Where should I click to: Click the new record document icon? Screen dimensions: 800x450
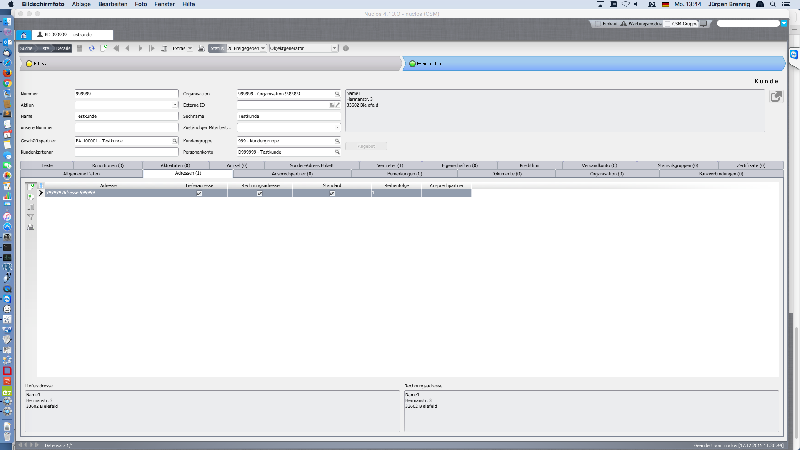(104, 48)
